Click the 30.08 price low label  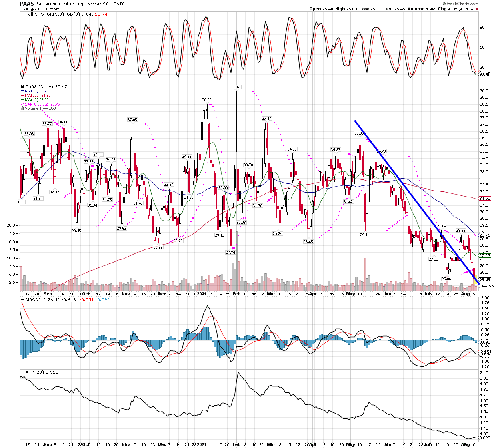(x=241, y=223)
